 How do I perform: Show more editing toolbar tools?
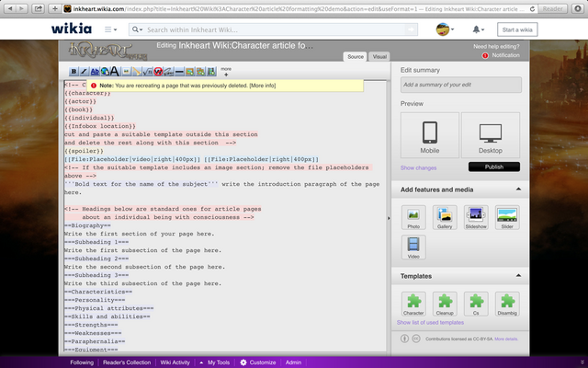[x=226, y=72]
